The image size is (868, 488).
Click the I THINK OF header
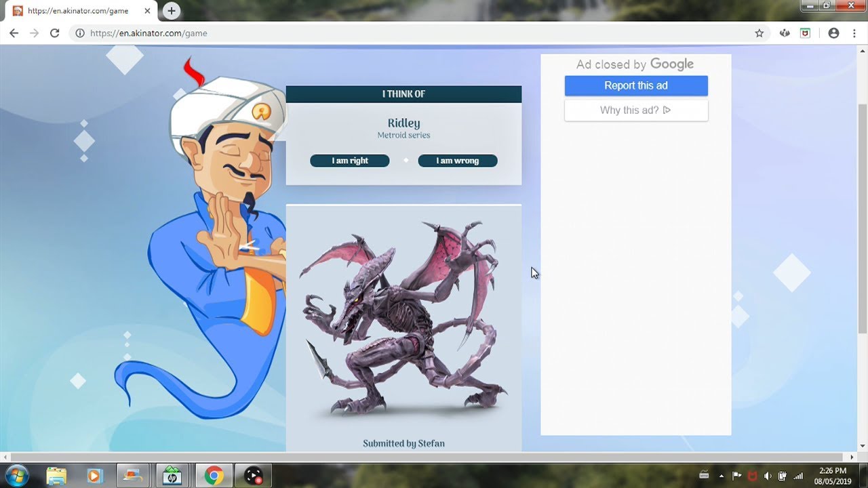tap(404, 94)
